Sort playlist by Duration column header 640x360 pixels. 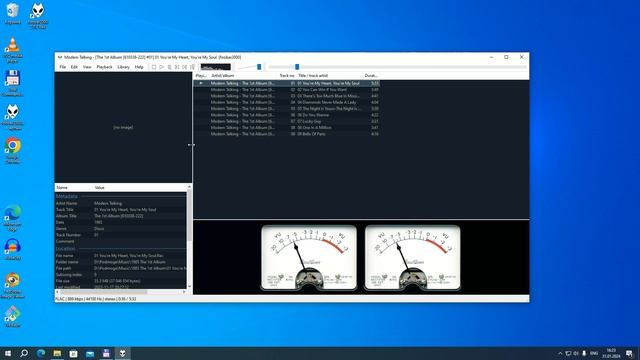click(x=371, y=76)
